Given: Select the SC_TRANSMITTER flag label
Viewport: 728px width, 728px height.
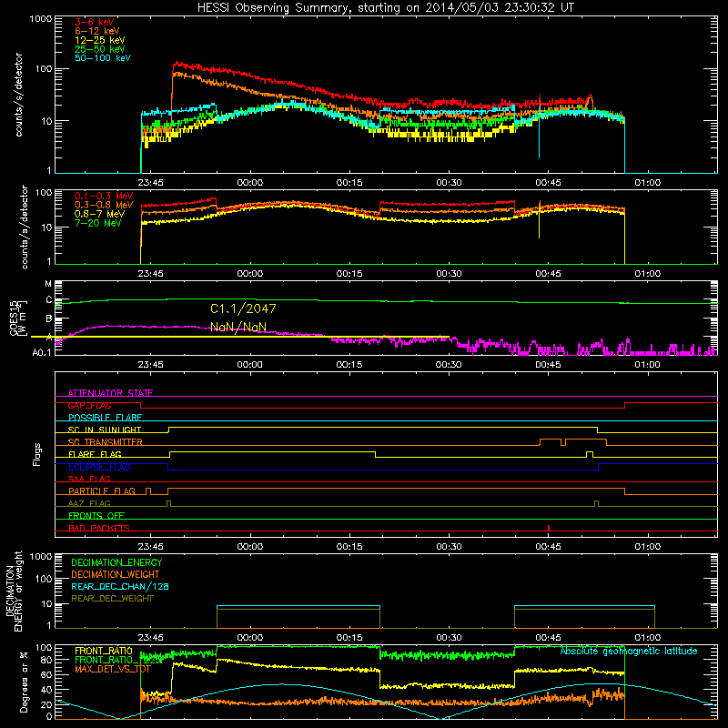Looking at the screenshot, I should tap(105, 442).
